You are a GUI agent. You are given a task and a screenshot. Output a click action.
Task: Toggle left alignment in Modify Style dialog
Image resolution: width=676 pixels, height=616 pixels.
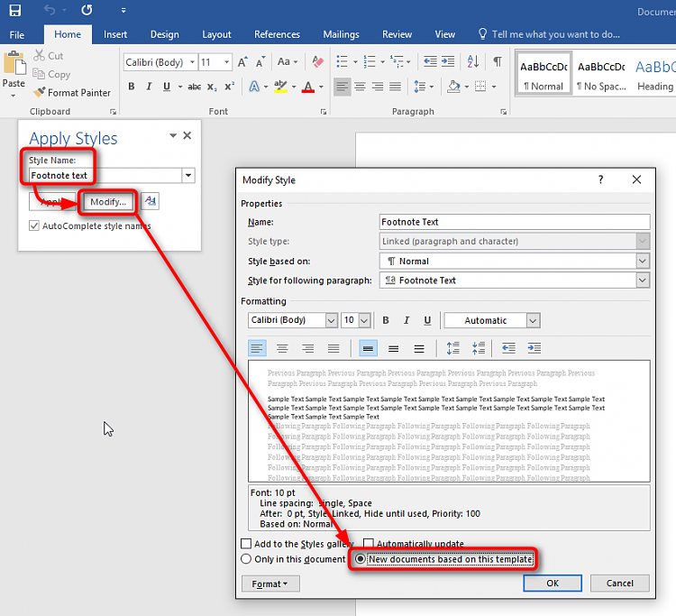tap(257, 348)
